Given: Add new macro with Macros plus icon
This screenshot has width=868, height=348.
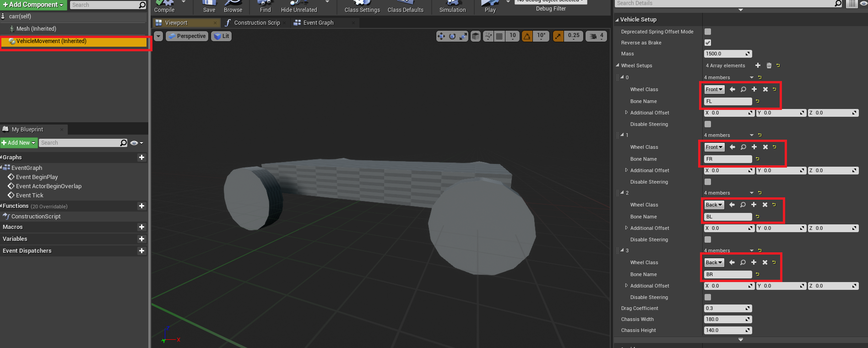Looking at the screenshot, I should [142, 227].
